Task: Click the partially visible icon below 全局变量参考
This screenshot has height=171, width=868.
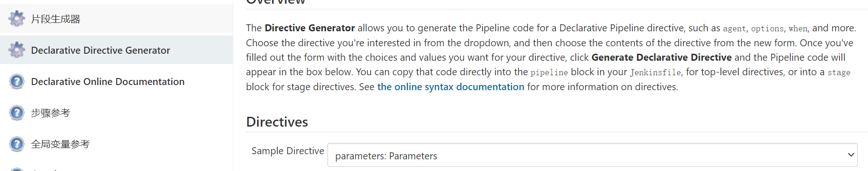Action: [17, 169]
